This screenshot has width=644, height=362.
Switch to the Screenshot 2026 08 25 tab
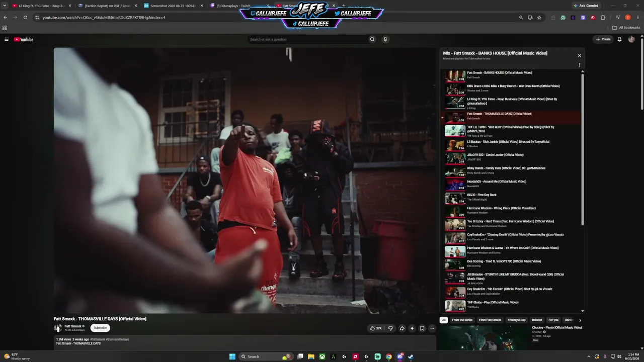click(173, 6)
